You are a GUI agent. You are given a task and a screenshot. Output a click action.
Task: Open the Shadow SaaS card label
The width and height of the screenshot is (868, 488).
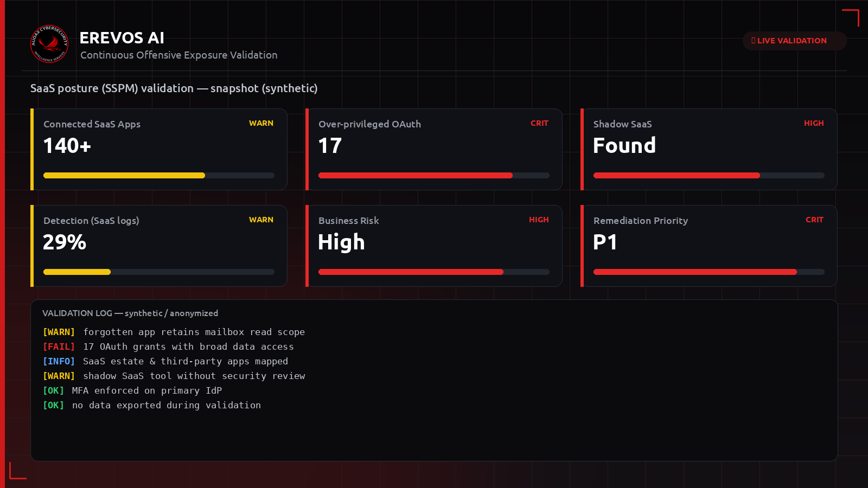[x=623, y=124]
